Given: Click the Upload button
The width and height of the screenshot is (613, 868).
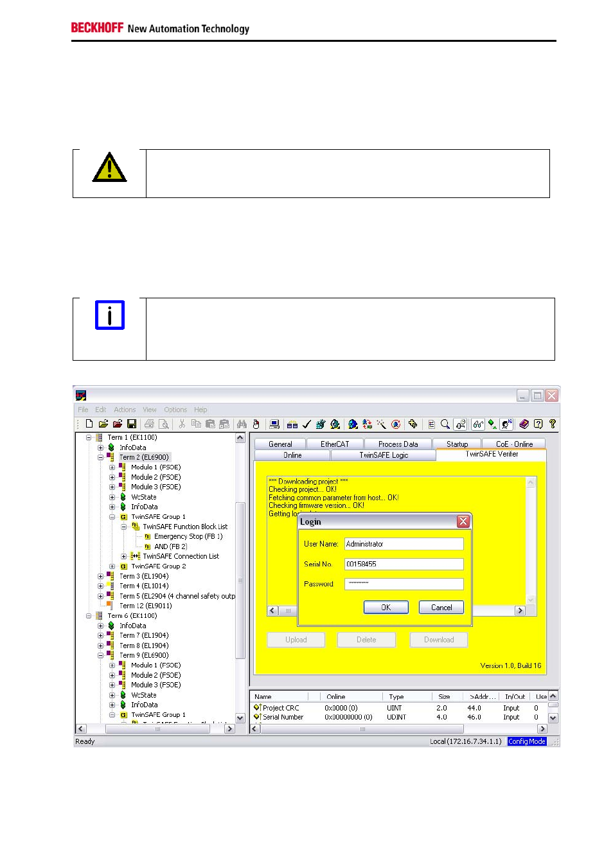Looking at the screenshot, I should click(x=296, y=640).
